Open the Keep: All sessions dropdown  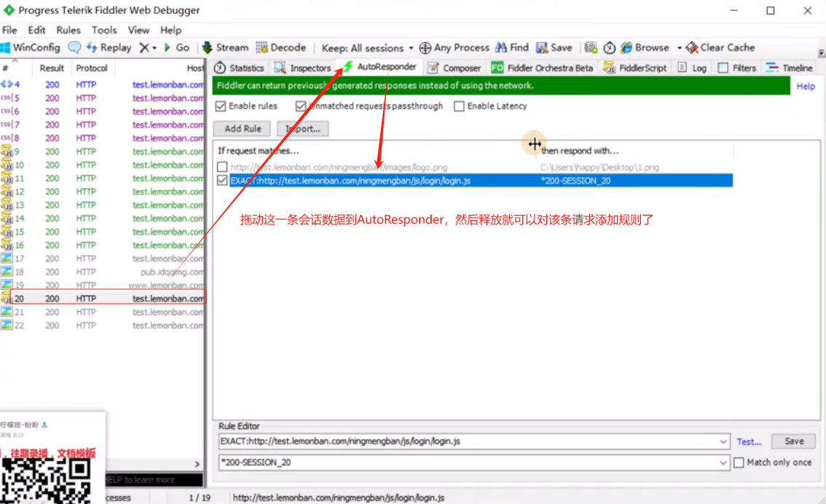pyautogui.click(x=367, y=48)
